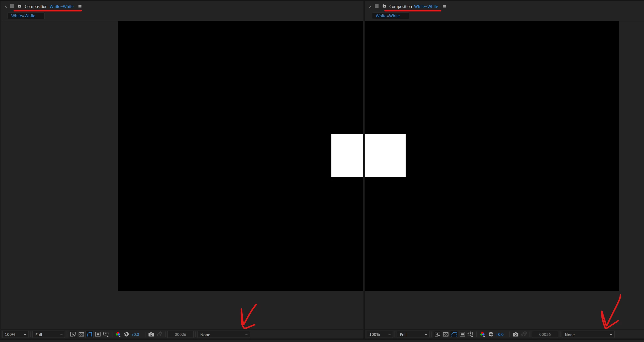Image resolution: width=644 pixels, height=342 pixels.
Task: Expand the None dropdown in right viewer
Action: pyautogui.click(x=588, y=334)
